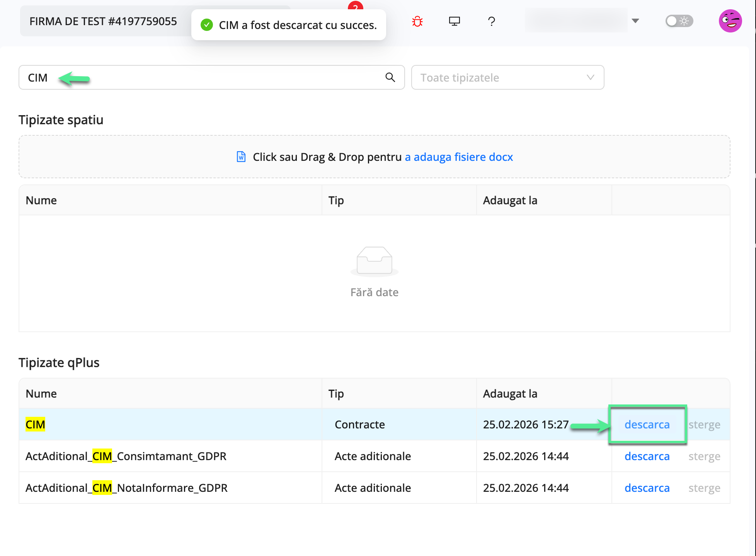The height and width of the screenshot is (556, 756).
Task: Click sterge on the CIM row
Action: (x=704, y=425)
